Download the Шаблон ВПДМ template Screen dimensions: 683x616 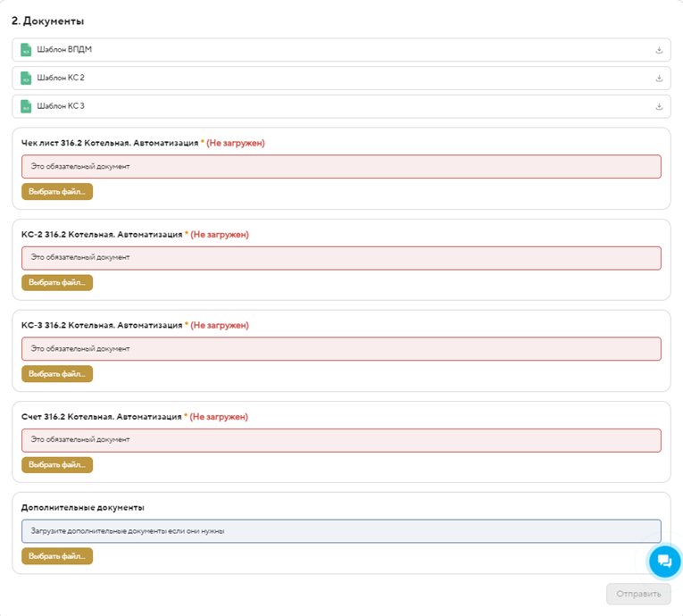659,50
